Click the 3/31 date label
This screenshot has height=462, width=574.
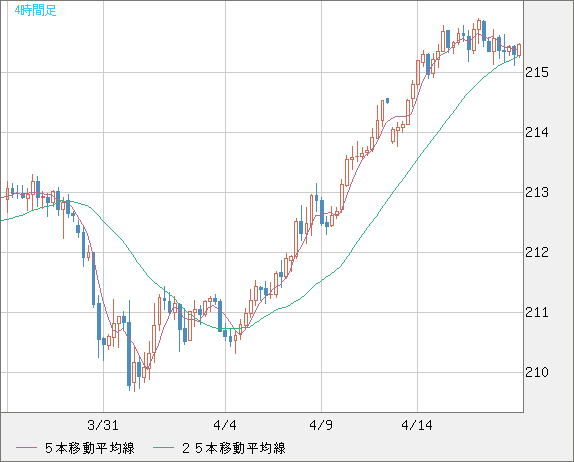click(103, 425)
